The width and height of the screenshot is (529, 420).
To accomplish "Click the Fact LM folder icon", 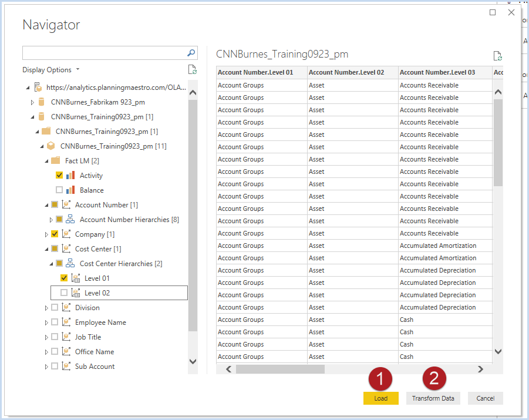I will click(55, 160).
